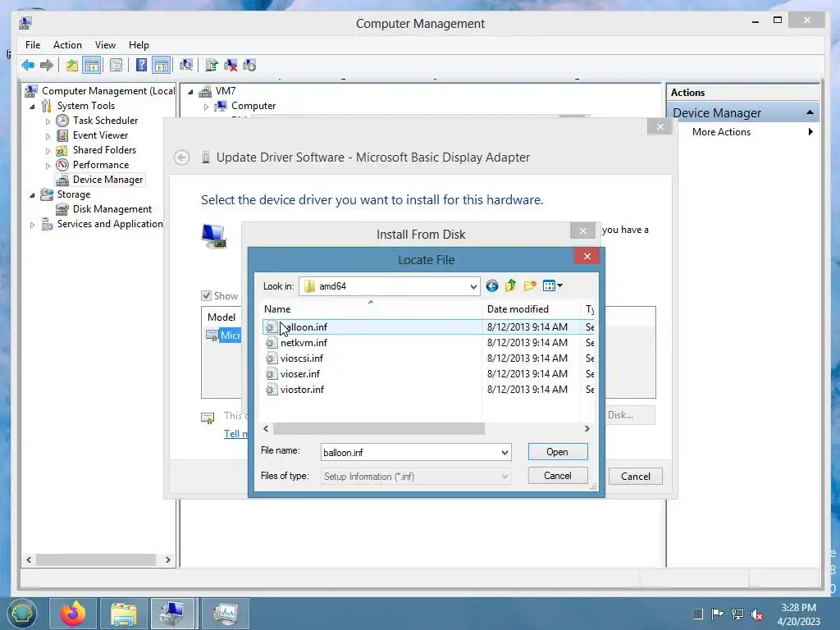Collapse the Storage tree node

click(x=32, y=195)
